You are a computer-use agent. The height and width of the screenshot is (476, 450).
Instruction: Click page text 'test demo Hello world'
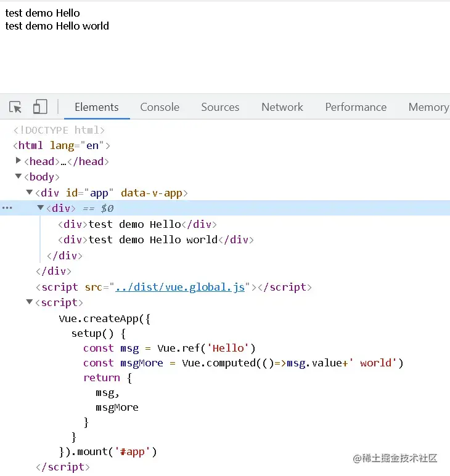(x=57, y=26)
